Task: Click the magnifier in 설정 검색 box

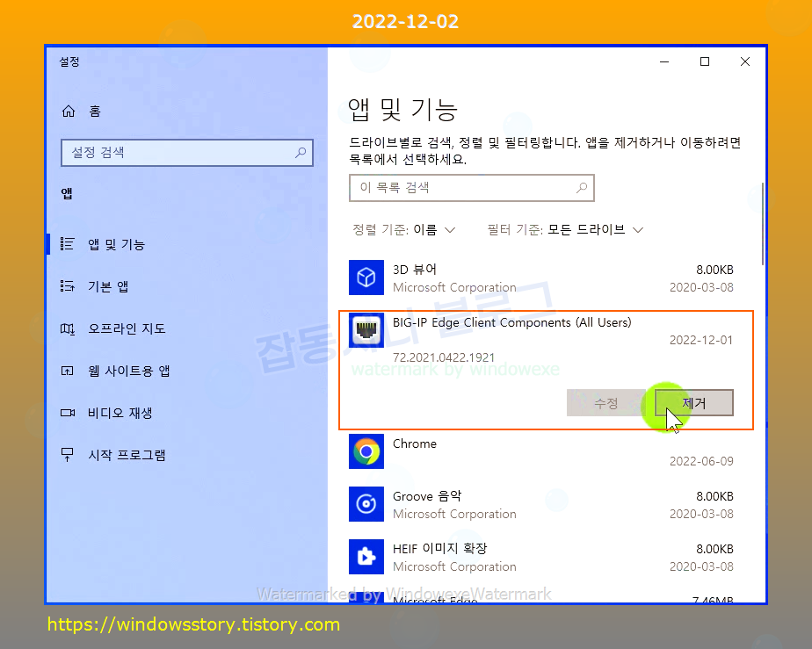Action: 301,152
